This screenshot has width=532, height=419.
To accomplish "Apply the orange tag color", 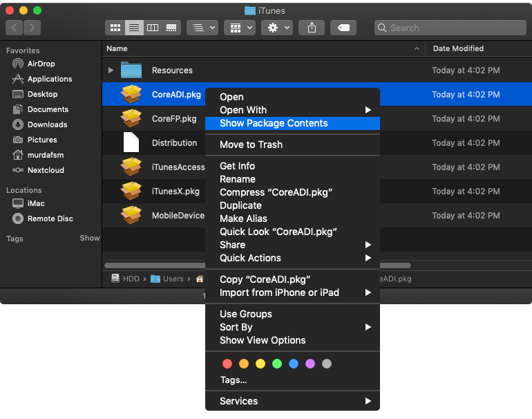I will (x=244, y=364).
